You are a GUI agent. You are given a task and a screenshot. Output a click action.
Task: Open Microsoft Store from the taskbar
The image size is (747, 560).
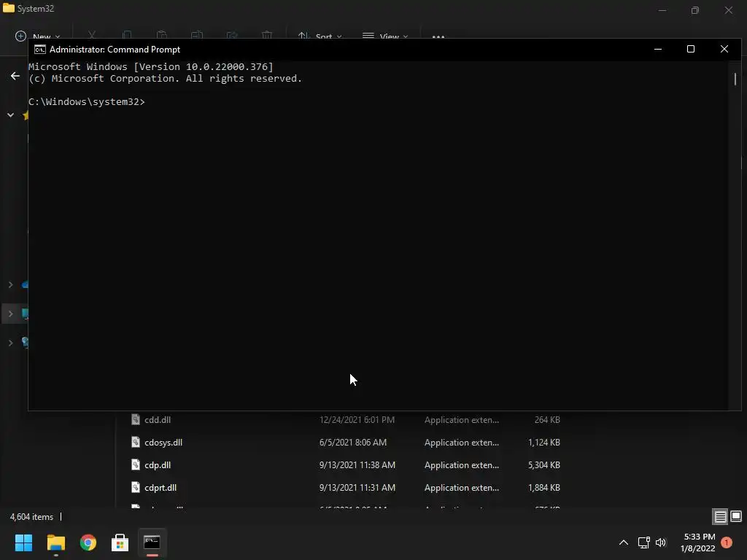[x=120, y=542]
